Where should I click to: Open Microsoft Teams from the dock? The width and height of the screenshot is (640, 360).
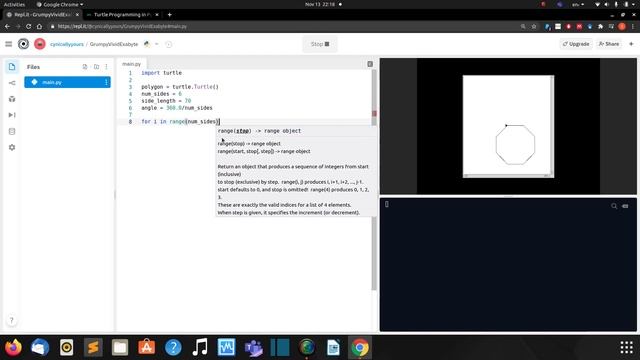pyautogui.click(x=253, y=348)
